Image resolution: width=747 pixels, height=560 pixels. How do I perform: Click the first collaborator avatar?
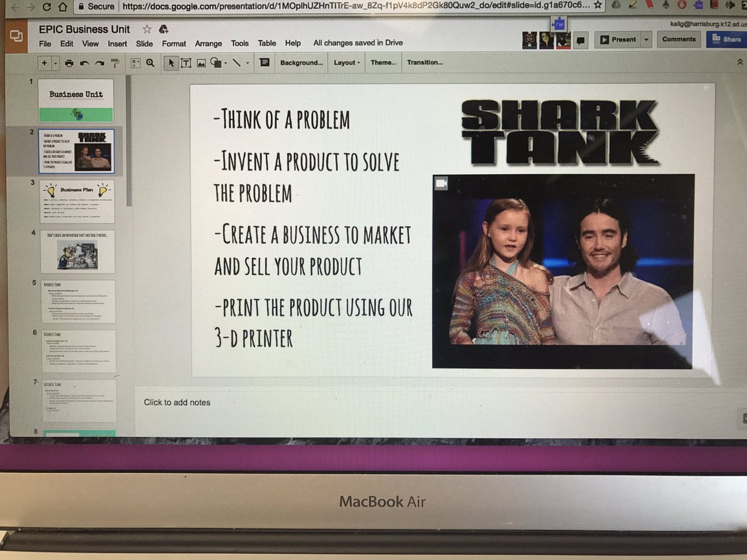coord(529,40)
